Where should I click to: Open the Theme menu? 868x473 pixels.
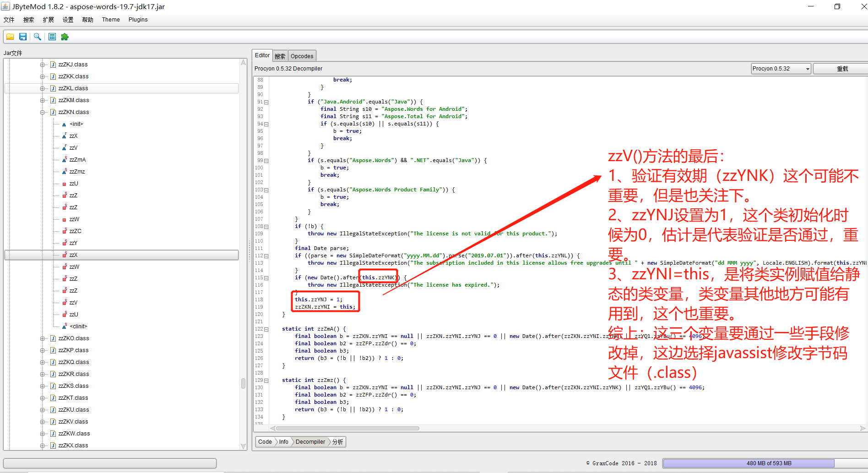click(111, 20)
